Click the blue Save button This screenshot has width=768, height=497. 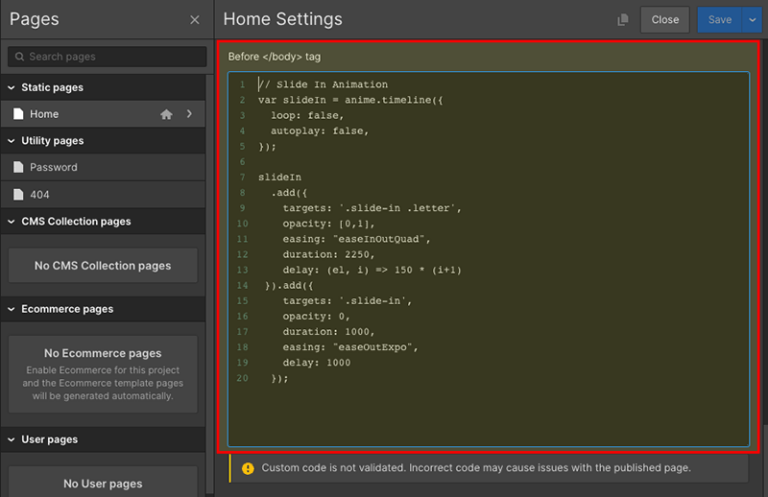(x=720, y=20)
